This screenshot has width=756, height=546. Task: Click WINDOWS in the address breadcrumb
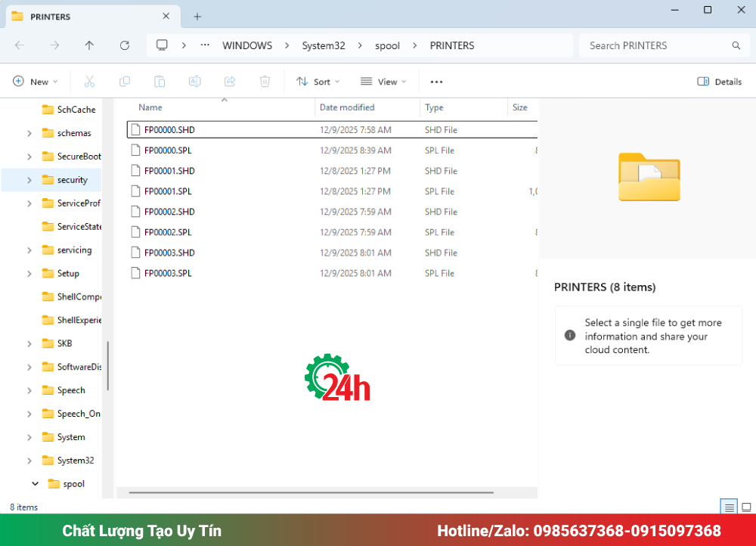(x=247, y=45)
